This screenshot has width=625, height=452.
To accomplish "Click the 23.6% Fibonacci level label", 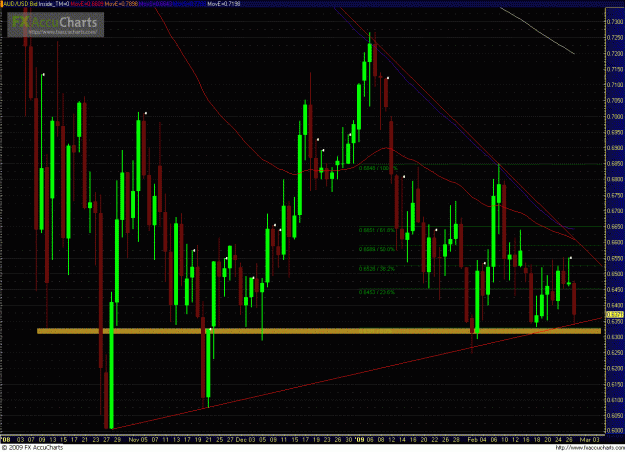I will (377, 292).
